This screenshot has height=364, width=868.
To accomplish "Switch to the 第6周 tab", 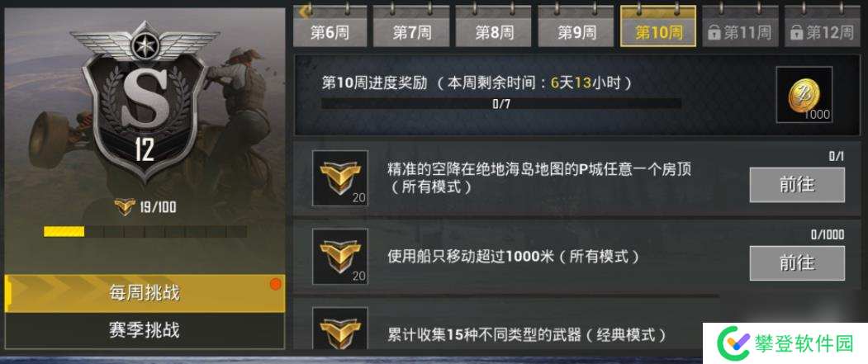I will point(330,26).
